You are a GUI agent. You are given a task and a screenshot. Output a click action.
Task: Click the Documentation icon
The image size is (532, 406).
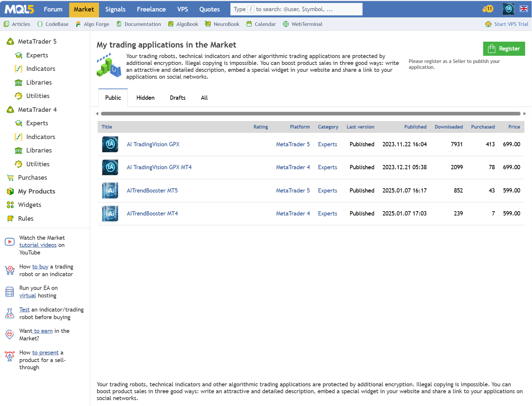[119, 24]
